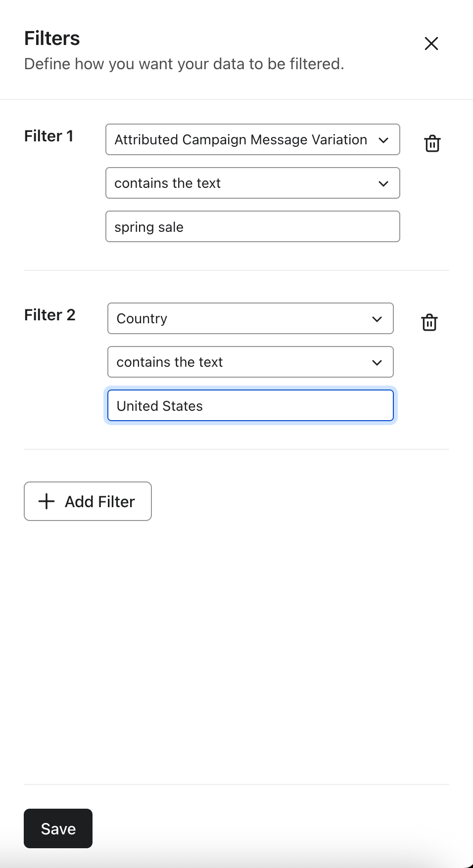
Task: Save the filter settings
Action: tap(58, 828)
